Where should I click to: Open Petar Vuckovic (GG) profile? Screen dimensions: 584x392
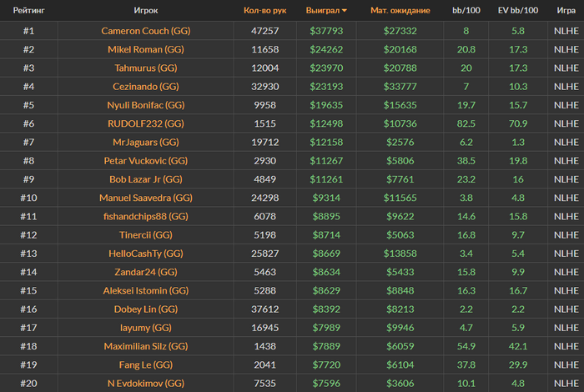(x=146, y=160)
